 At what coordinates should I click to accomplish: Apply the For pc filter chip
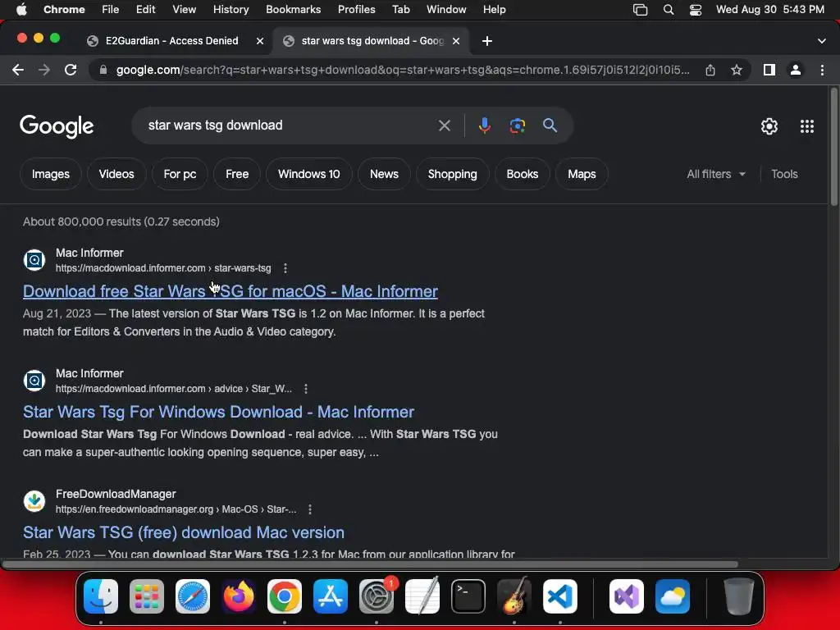pyautogui.click(x=180, y=174)
